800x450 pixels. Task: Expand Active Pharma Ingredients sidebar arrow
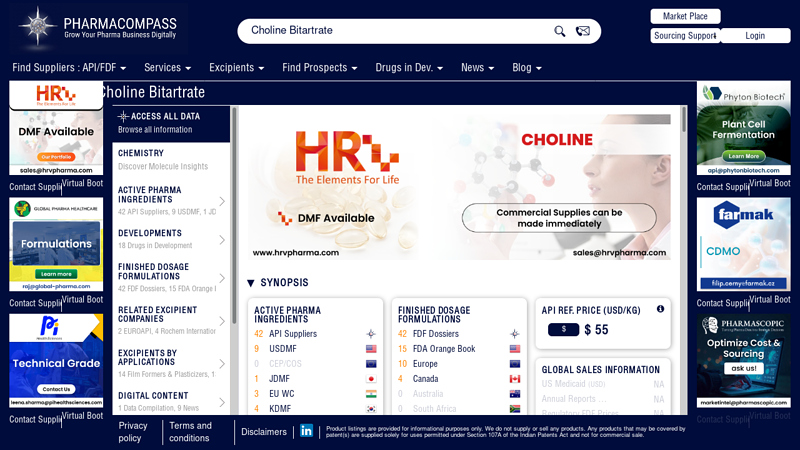222,201
